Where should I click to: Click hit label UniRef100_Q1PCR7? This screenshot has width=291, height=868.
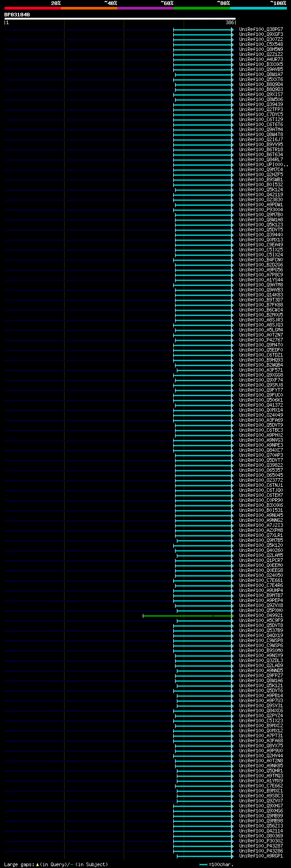261,560
